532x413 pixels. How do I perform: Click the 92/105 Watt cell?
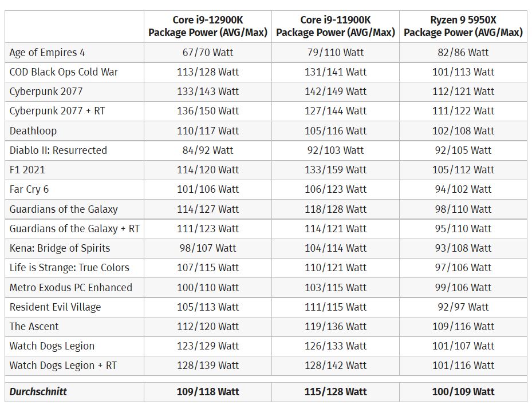pos(463,150)
